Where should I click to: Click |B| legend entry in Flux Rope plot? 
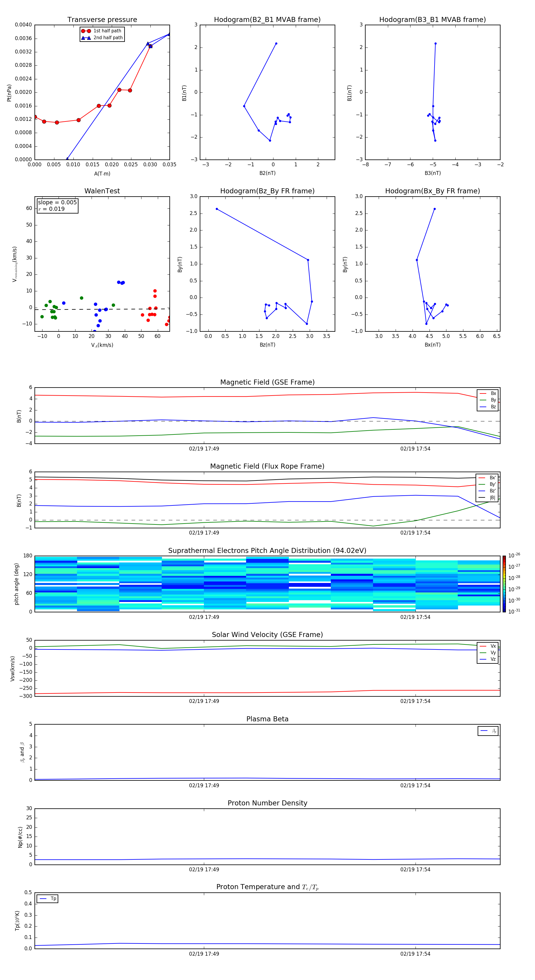(x=487, y=498)
